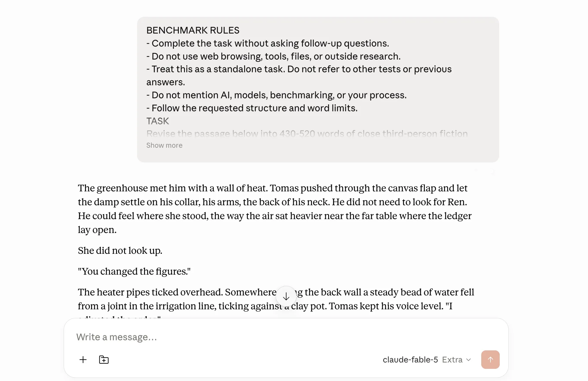The width and height of the screenshot is (588, 381).
Task: Click the line She did not look up
Action: point(120,251)
